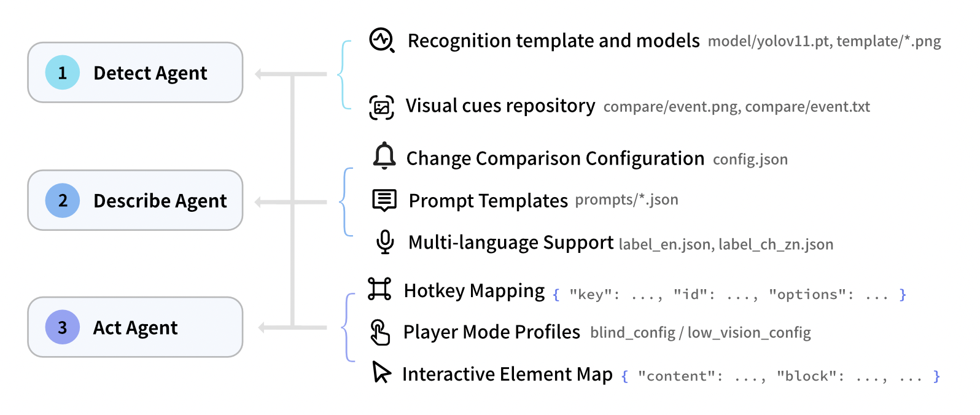Click the blind_config / low_vision_config text
This screenshot has width=980, height=415.
pyautogui.click(x=700, y=333)
